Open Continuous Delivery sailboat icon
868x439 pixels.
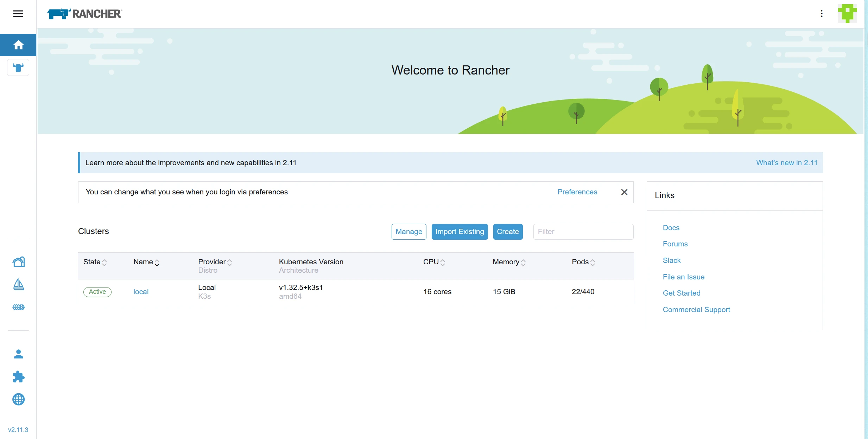pyautogui.click(x=18, y=284)
